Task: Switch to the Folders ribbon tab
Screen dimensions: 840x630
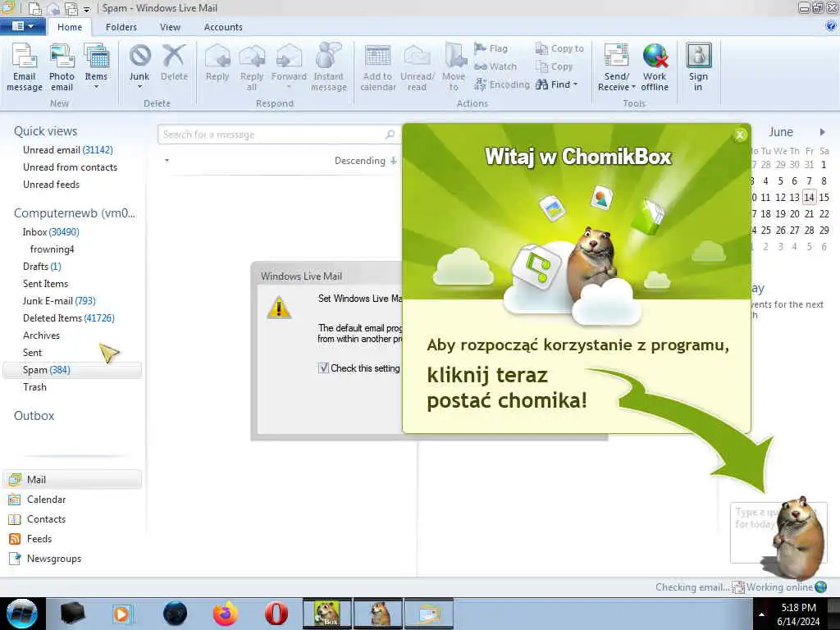Action: click(121, 27)
